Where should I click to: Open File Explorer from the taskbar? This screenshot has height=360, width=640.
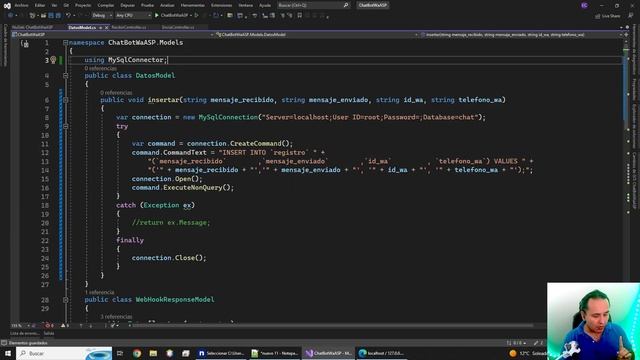(153, 353)
